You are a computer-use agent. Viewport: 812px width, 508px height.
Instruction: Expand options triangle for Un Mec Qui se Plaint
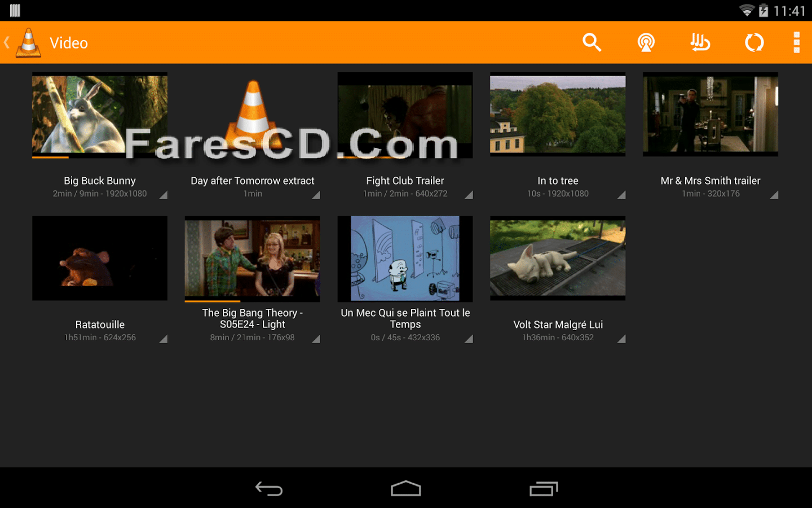pos(469,339)
